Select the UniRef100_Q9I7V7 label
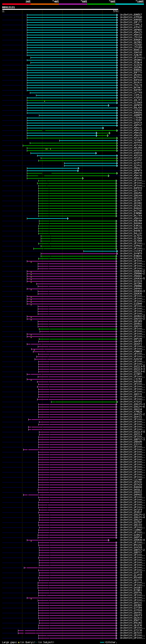This screenshot has height=644, width=146. [x=131, y=191]
